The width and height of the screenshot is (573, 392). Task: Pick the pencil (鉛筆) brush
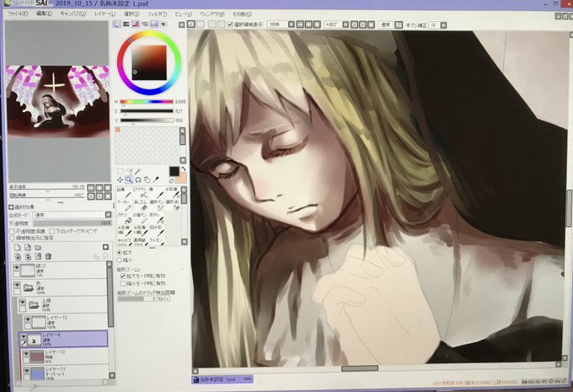124,193
